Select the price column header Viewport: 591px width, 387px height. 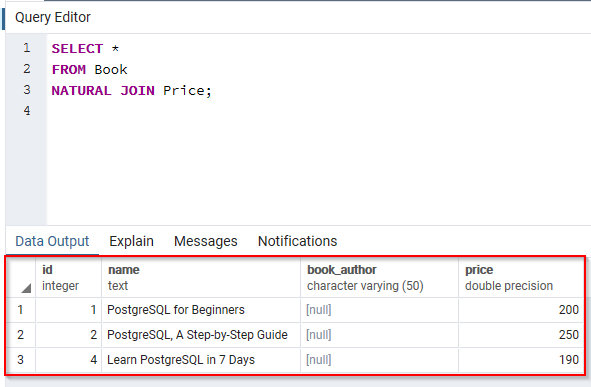coord(521,278)
